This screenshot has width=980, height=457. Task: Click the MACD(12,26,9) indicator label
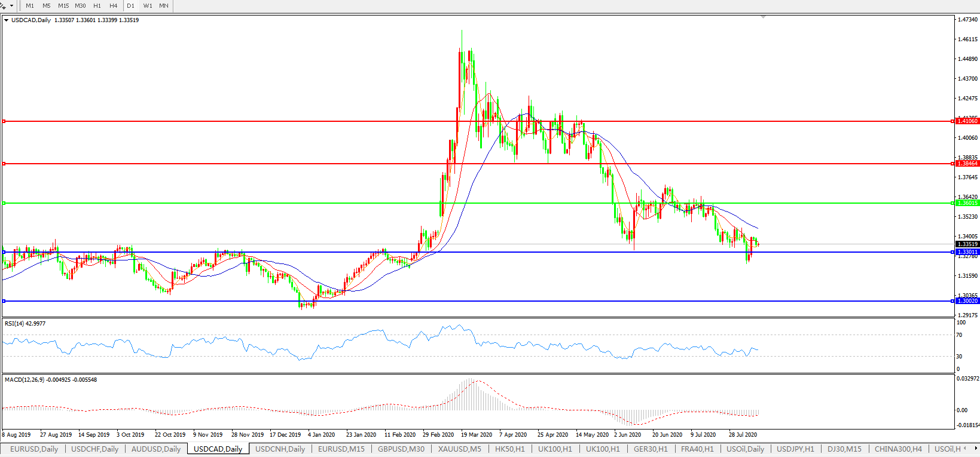pyautogui.click(x=50, y=380)
